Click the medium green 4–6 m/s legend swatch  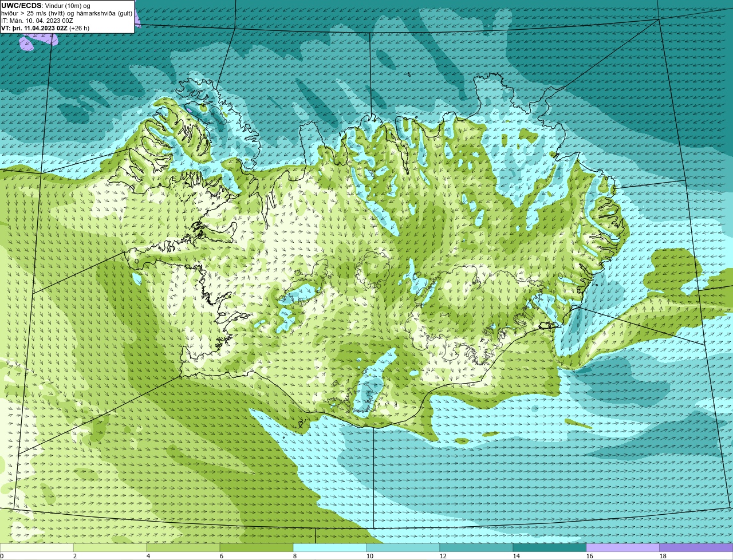(x=183, y=547)
